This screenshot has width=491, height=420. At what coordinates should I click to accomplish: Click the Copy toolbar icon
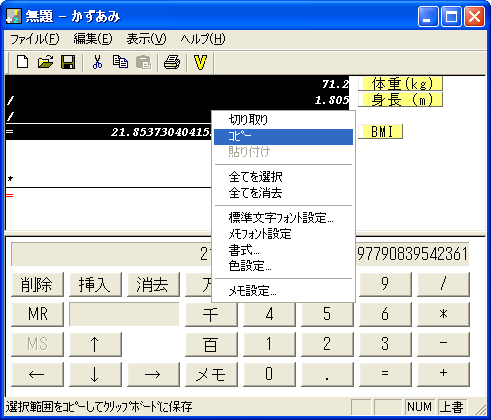(x=120, y=62)
